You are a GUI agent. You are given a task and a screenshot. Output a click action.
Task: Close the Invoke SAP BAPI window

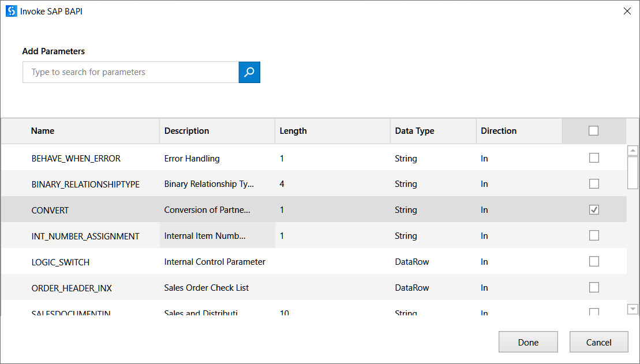627,11
